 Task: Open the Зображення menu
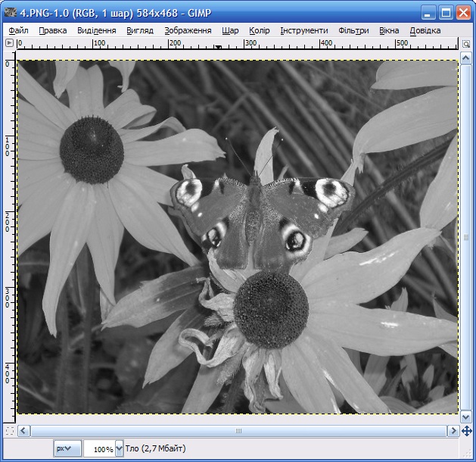point(188,30)
